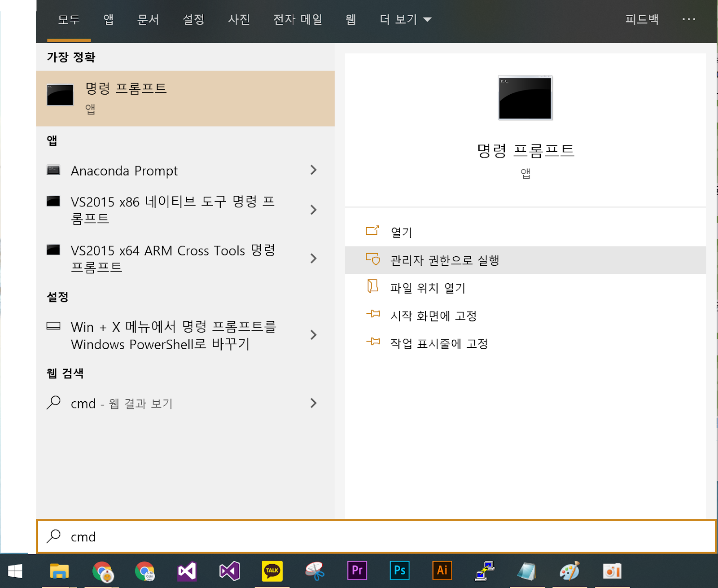Launch the Chrome icon with SM Coin badge
The width and height of the screenshot is (718, 588).
point(144,571)
